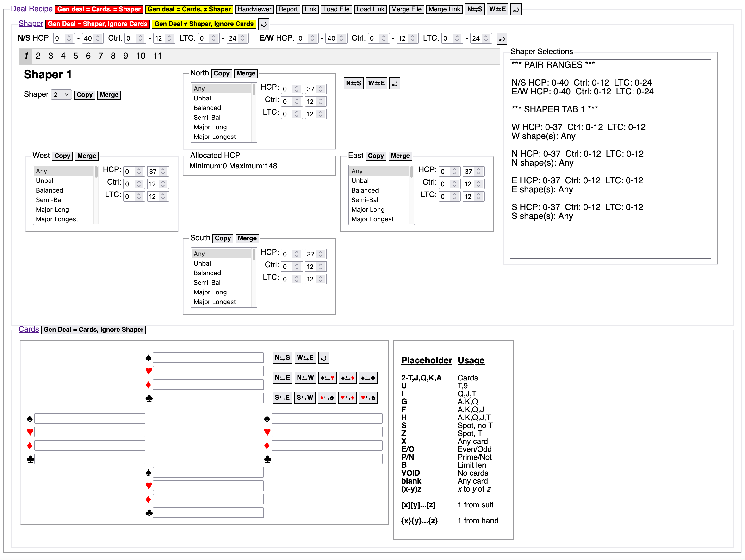Swap hearts and clubs suits button

368,398
